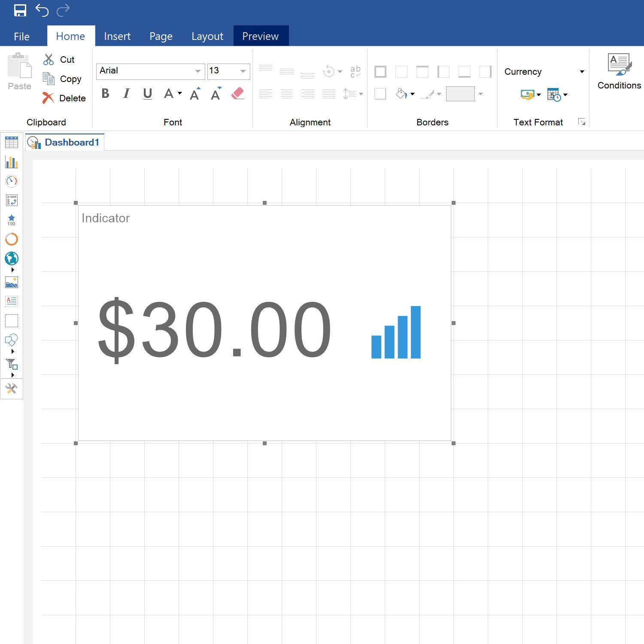Redo the last undone action
Screen dimensions: 644x644
pyautogui.click(x=63, y=10)
